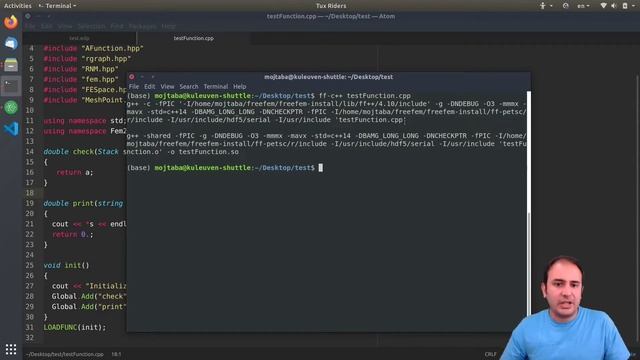Click '-o testFunction.so' in terminal output
This screenshot has height=360, width=640.
click(203, 152)
